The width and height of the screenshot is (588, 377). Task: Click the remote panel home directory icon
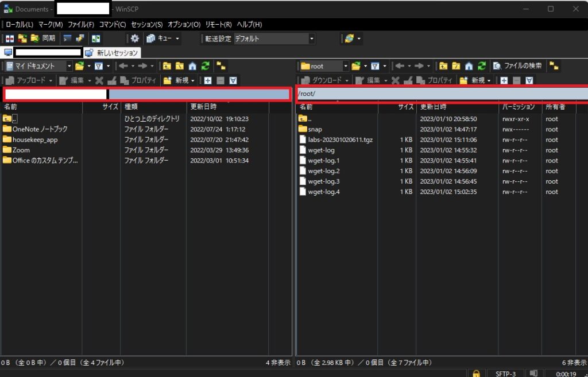pyautogui.click(x=469, y=66)
